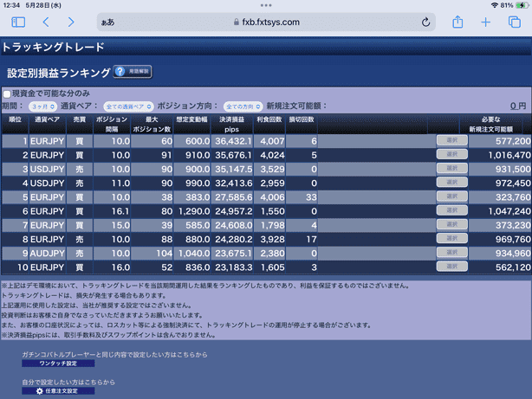This screenshot has width=532, height=399.
Task: Select the rank 10 EURJPY 562,120 setting
Action: tap(452, 267)
